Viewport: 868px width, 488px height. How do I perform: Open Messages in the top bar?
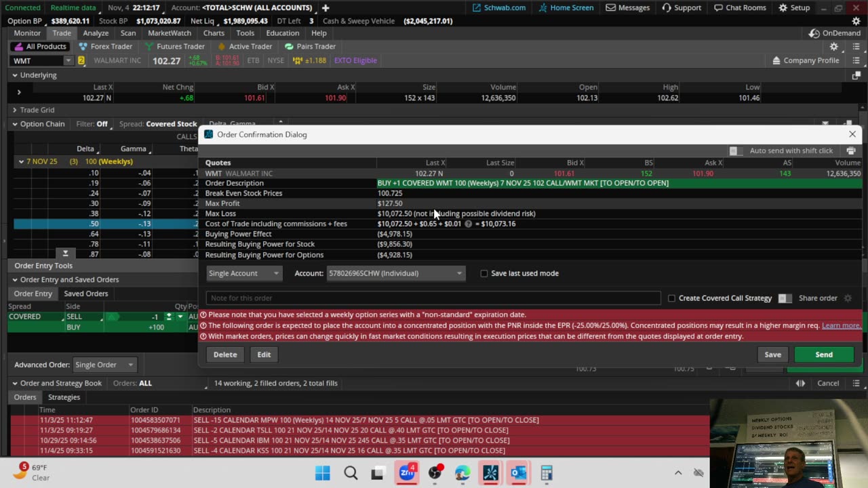point(628,7)
